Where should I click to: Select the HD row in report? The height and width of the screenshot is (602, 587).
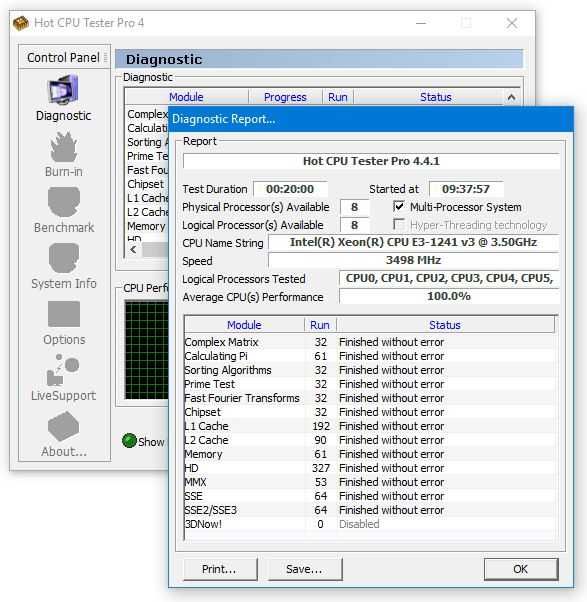[370, 468]
